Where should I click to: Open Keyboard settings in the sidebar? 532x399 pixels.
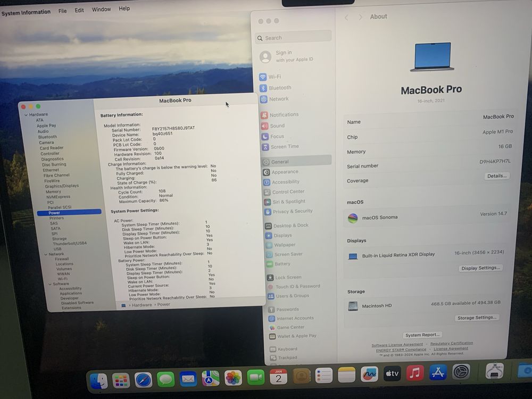point(284,349)
